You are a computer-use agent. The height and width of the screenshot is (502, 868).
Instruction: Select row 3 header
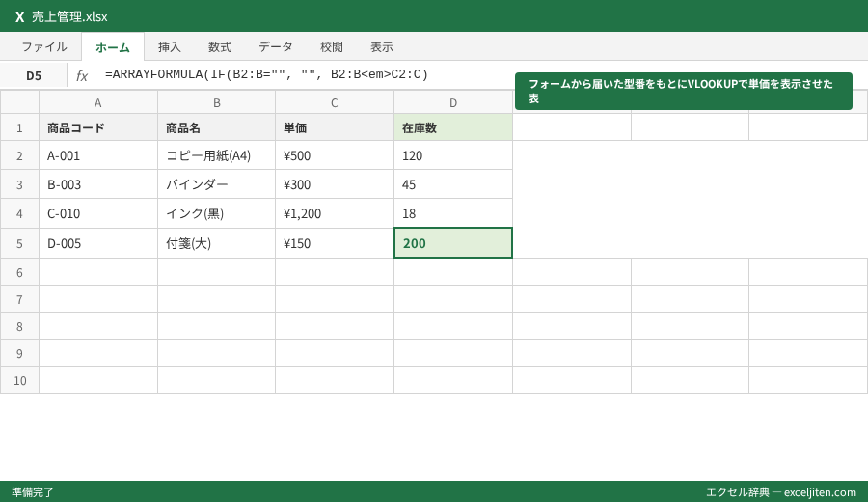(19, 184)
